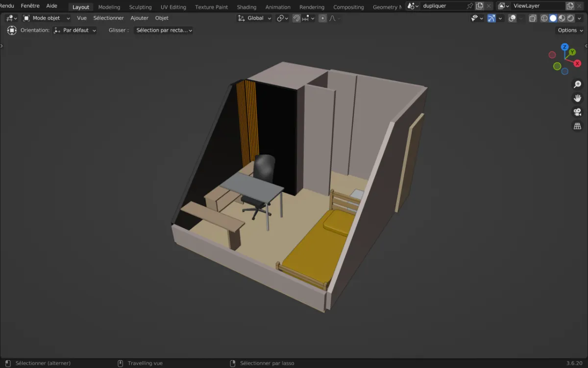Click the 'Mode objet' selector

point(47,18)
